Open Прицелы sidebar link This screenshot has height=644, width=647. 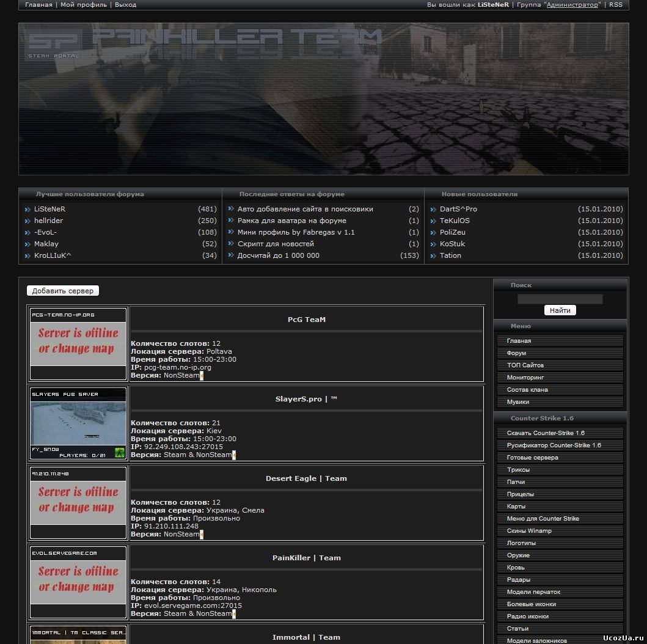560,494
